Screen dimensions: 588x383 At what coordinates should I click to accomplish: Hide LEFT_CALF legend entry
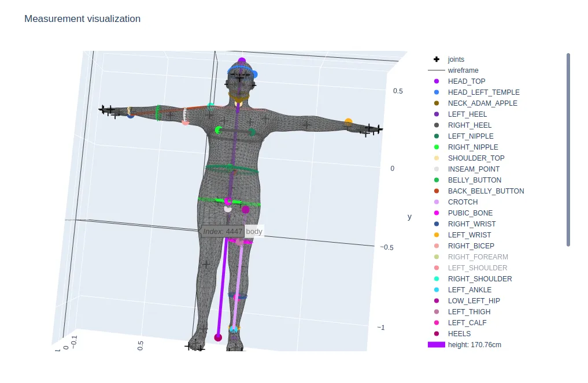(x=467, y=322)
